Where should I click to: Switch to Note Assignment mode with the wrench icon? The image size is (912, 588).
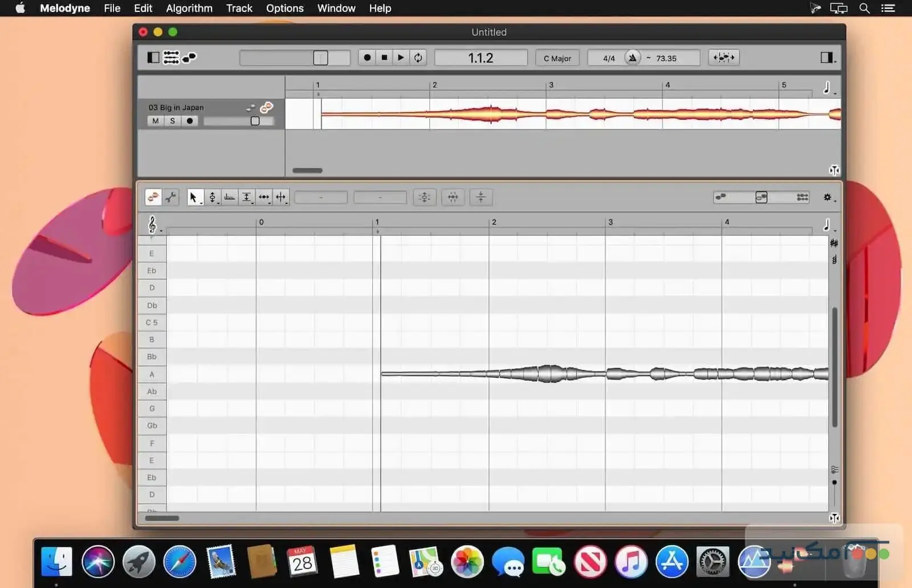[x=170, y=197]
